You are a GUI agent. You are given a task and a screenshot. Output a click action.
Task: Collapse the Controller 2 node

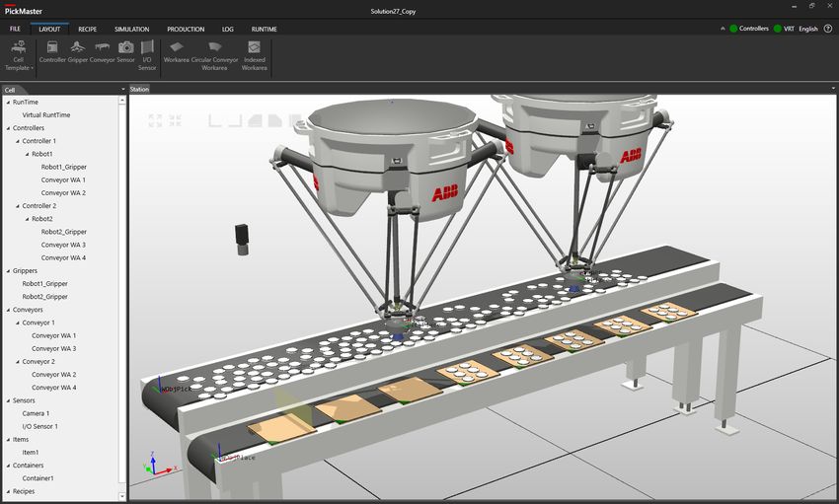coord(18,206)
